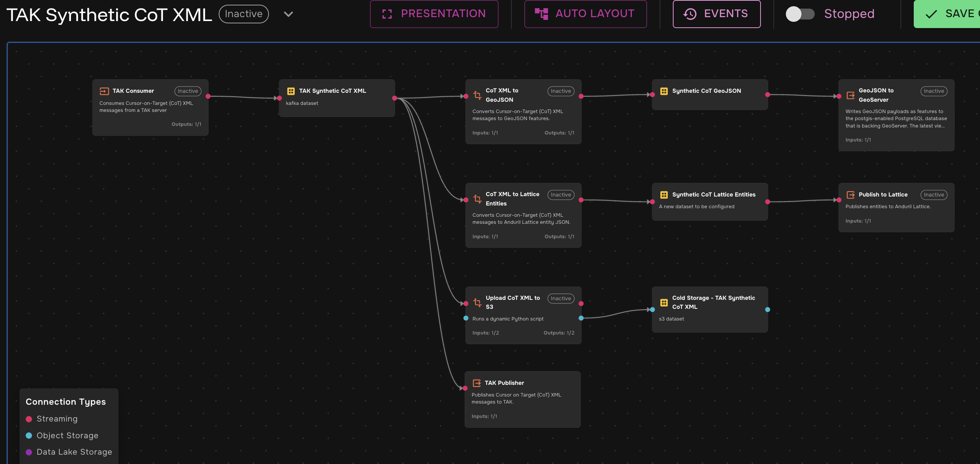Viewport: 980px width, 464px height.
Task: Click the 'Outputs: 1/2' label on Upload node
Action: [559, 333]
